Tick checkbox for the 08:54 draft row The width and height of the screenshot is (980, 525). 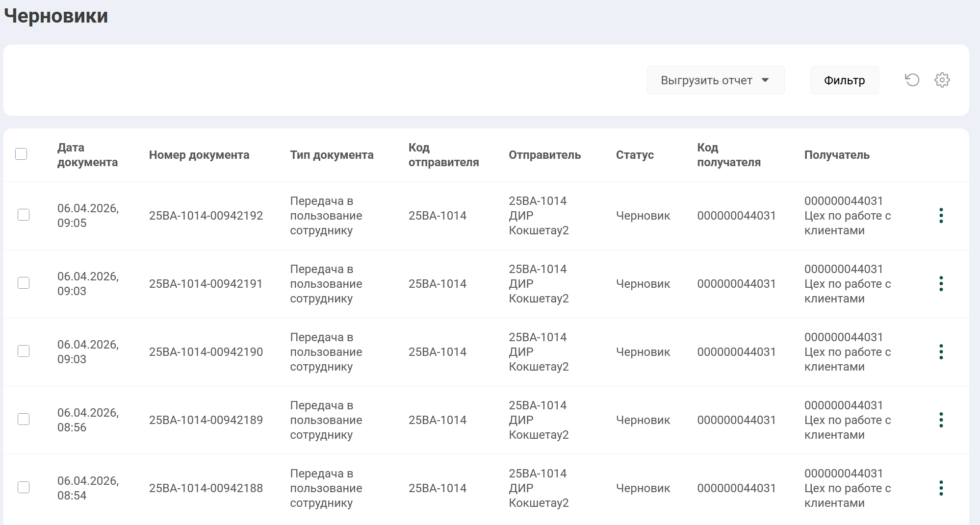tap(24, 487)
